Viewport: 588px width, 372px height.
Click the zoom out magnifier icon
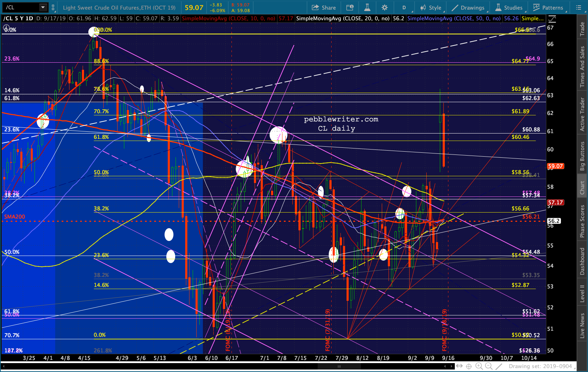489,366
